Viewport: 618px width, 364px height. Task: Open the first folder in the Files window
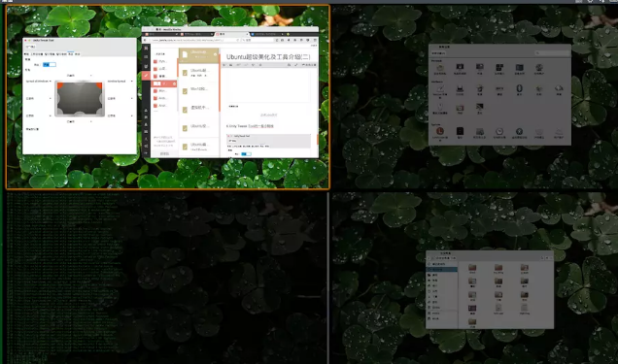[x=472, y=269]
